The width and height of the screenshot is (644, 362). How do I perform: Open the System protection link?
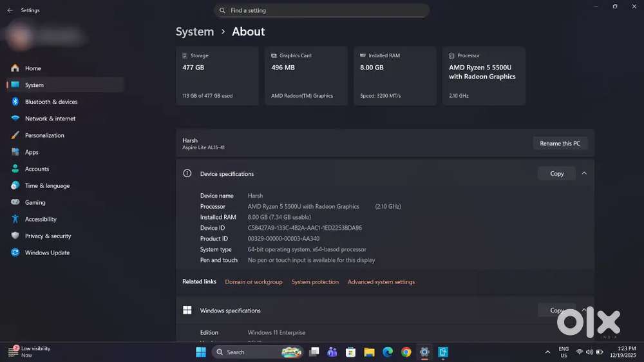315,282
